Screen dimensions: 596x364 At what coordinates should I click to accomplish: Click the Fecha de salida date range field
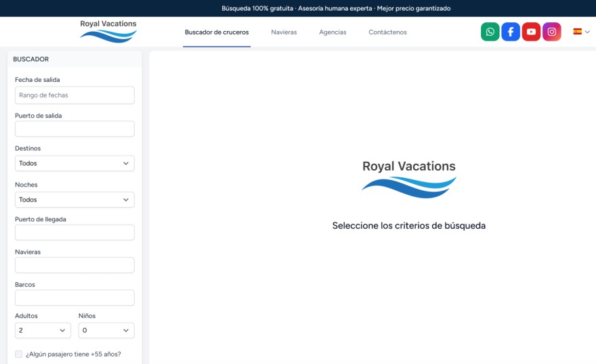click(74, 95)
